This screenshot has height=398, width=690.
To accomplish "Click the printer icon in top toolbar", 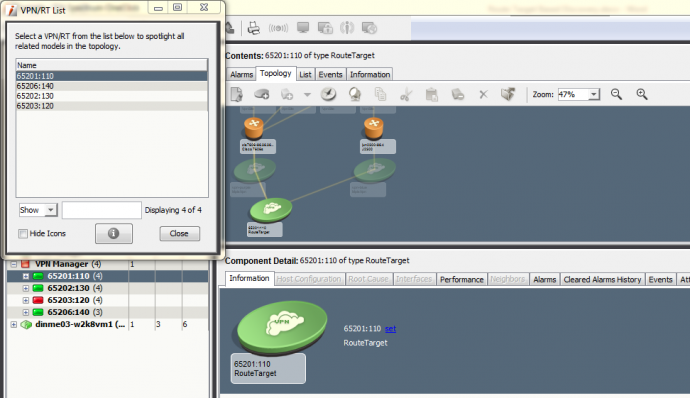I will 253,28.
